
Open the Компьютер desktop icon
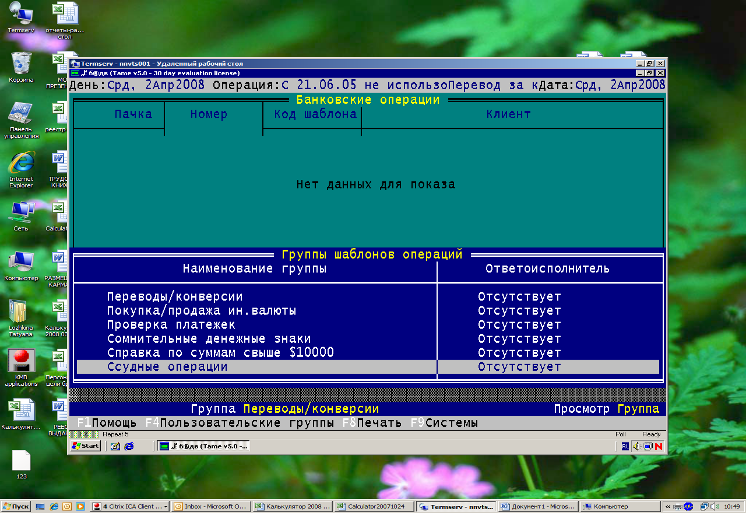21,266
